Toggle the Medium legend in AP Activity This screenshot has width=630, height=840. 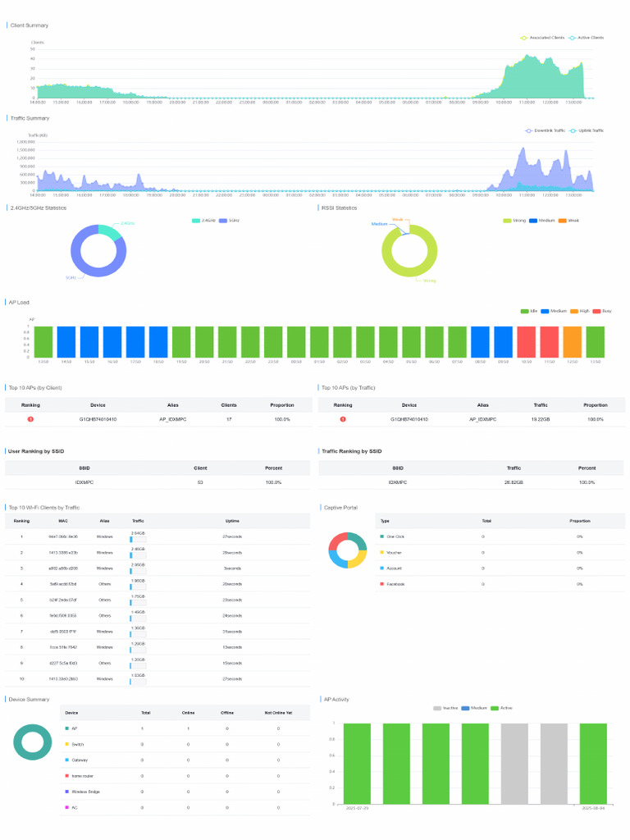pos(473,708)
